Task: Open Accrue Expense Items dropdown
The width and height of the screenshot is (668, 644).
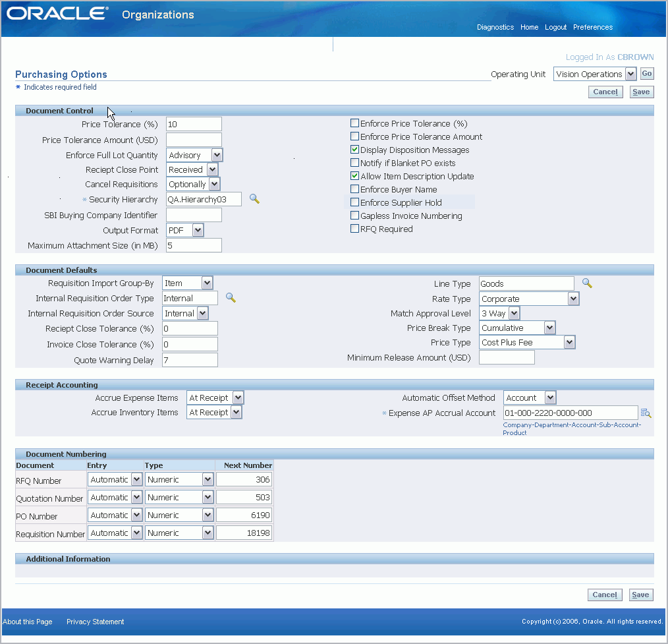Action: click(215, 397)
